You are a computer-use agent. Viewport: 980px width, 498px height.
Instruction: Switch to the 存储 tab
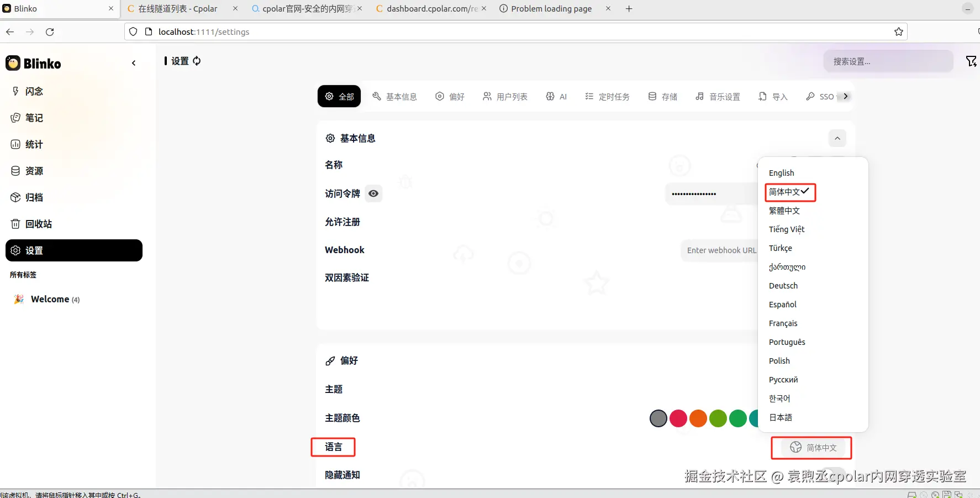click(662, 96)
